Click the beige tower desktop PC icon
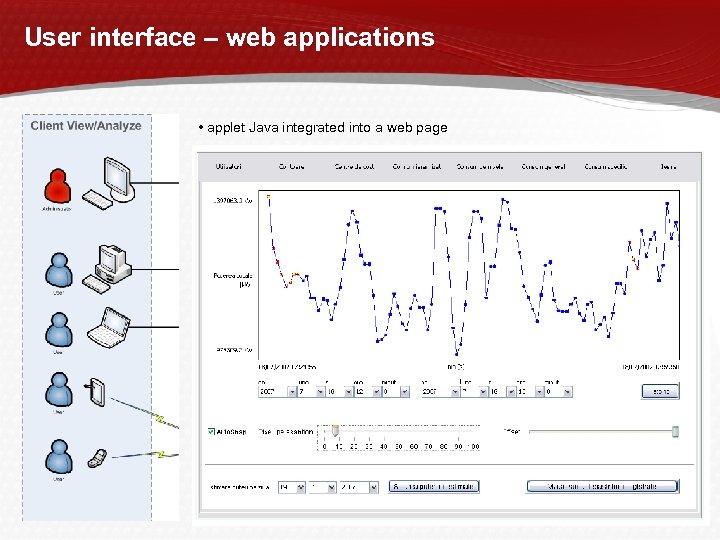The height and width of the screenshot is (540, 720). [107, 269]
